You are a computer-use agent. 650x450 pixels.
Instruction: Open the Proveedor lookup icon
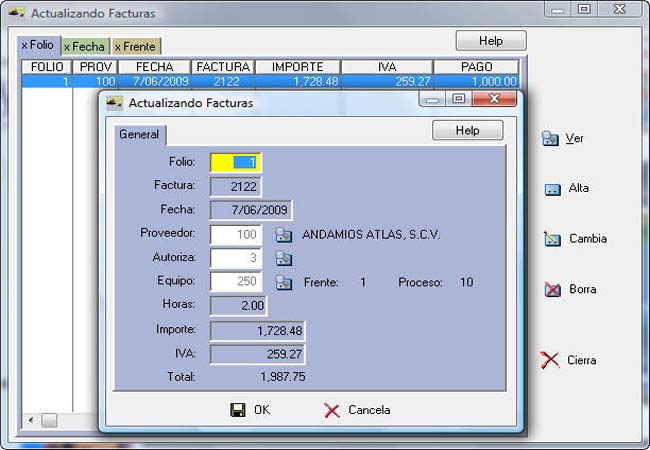(x=284, y=235)
